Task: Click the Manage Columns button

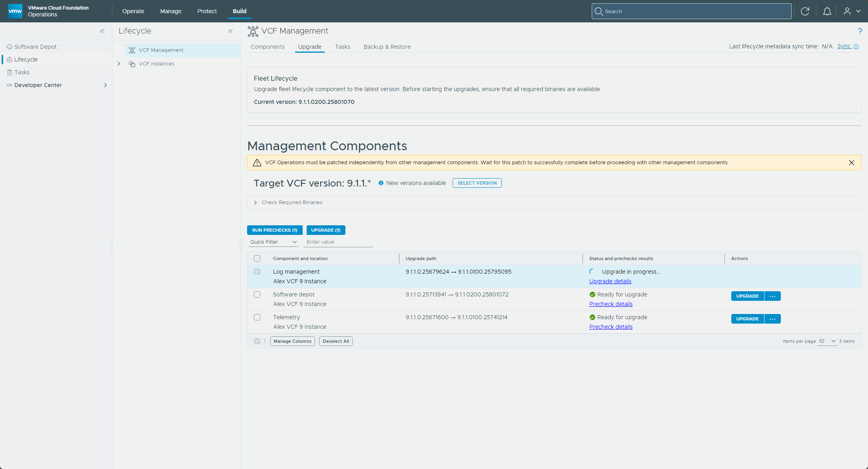Action: click(x=292, y=341)
